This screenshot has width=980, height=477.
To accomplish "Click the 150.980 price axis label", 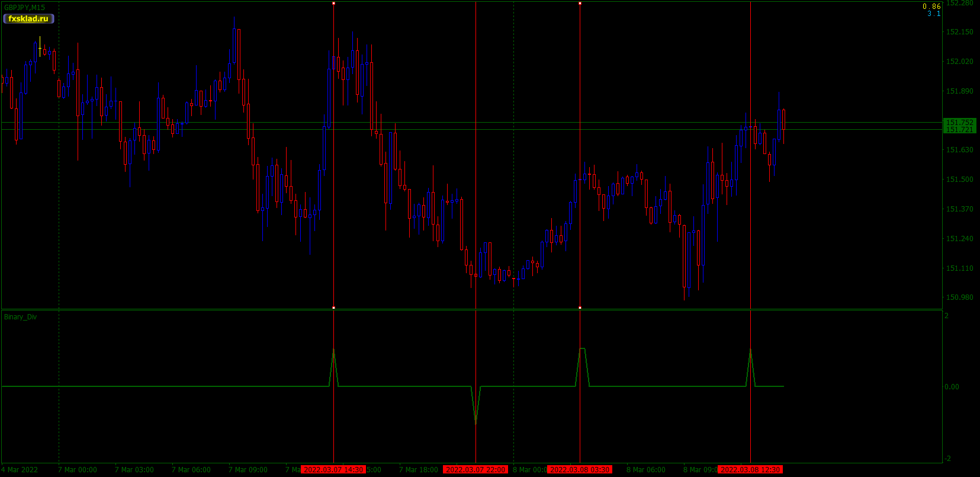I will [x=959, y=297].
